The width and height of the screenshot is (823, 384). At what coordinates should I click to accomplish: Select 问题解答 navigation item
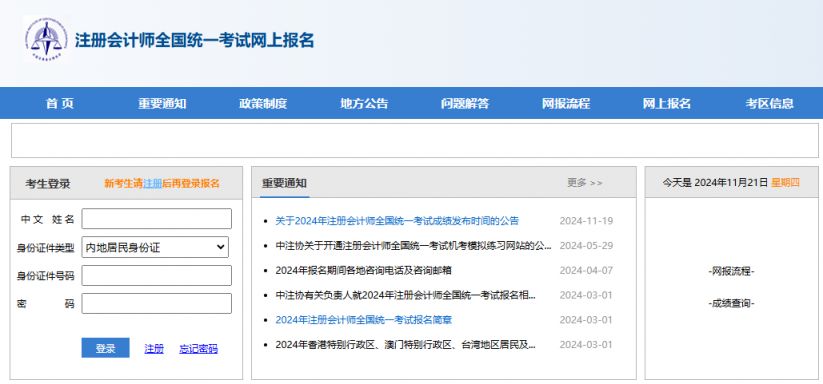(465, 103)
